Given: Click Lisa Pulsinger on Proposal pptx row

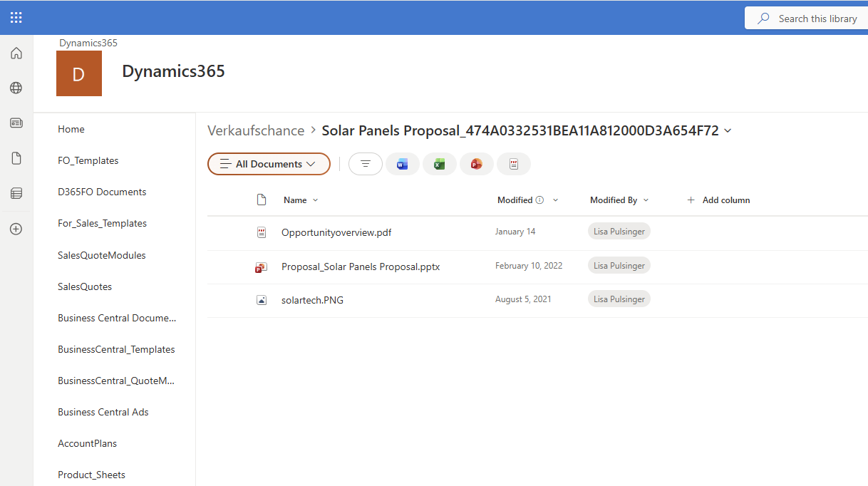Looking at the screenshot, I should pyautogui.click(x=619, y=266).
